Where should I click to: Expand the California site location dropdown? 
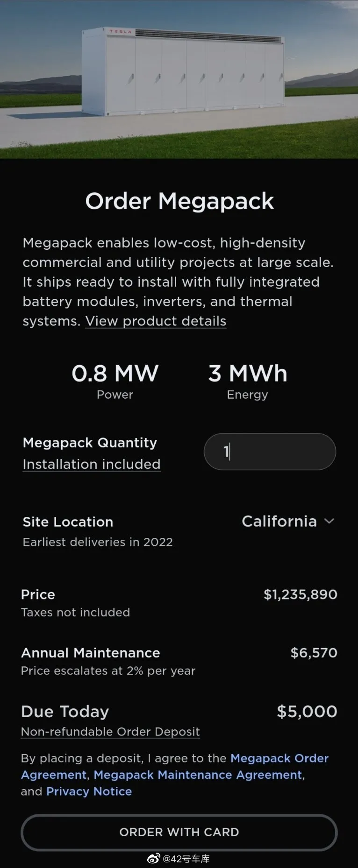click(288, 521)
